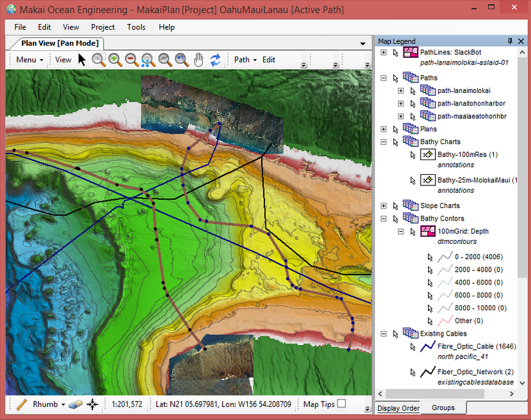Select the arrow pointer tool

(x=82, y=60)
